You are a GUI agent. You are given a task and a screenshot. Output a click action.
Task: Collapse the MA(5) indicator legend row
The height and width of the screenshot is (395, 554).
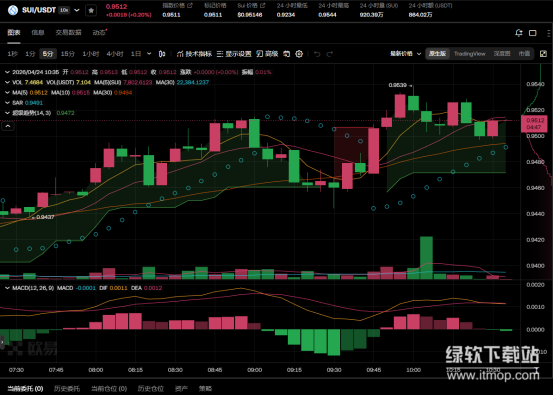pos(7,93)
